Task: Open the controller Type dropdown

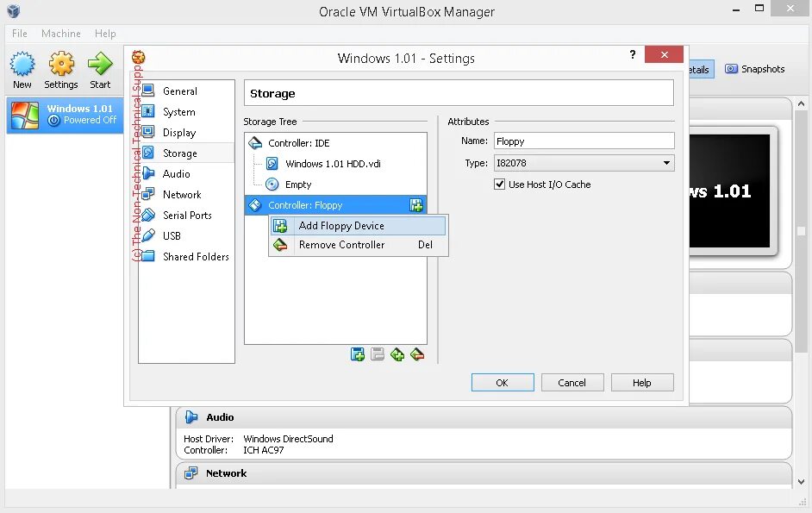Action: (x=584, y=163)
